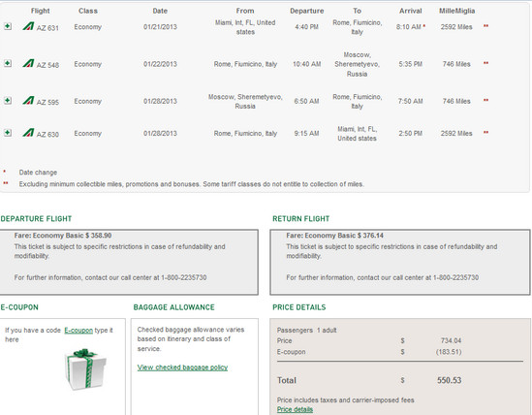Click the double-asterisk note for 2592 Miles AZ 631

[485, 26]
